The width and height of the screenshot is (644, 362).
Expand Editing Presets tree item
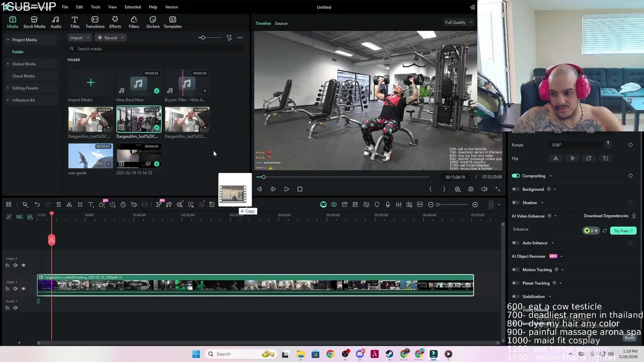coord(8,88)
